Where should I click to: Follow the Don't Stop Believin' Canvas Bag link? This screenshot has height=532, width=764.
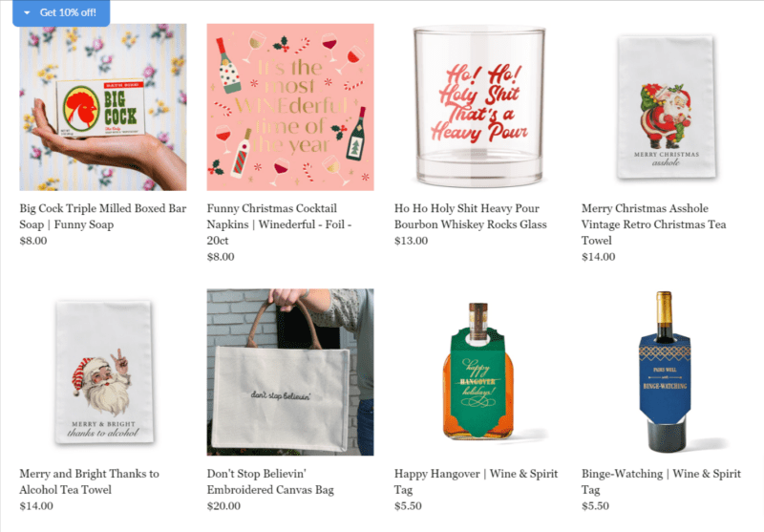270,481
